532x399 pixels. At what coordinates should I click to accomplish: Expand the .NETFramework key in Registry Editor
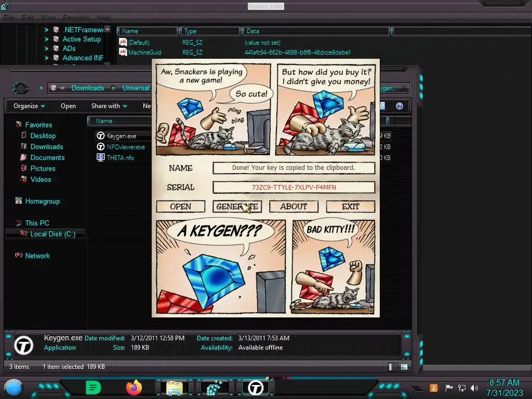46,30
